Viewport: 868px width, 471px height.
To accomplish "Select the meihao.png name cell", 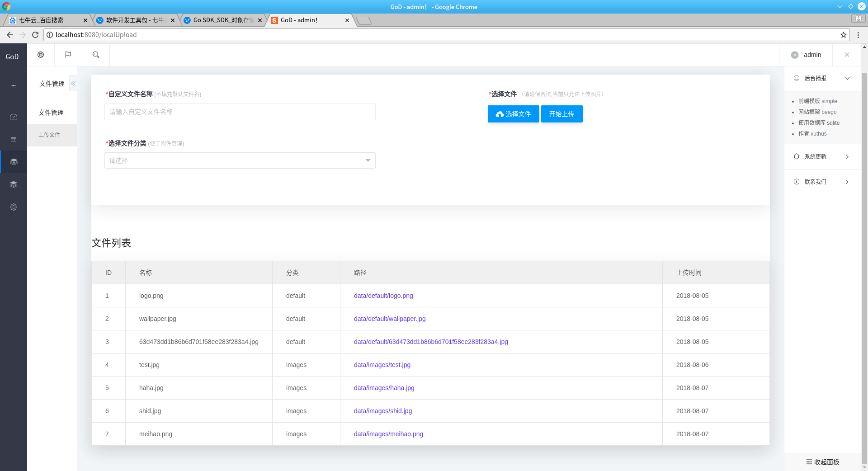I will pos(199,434).
